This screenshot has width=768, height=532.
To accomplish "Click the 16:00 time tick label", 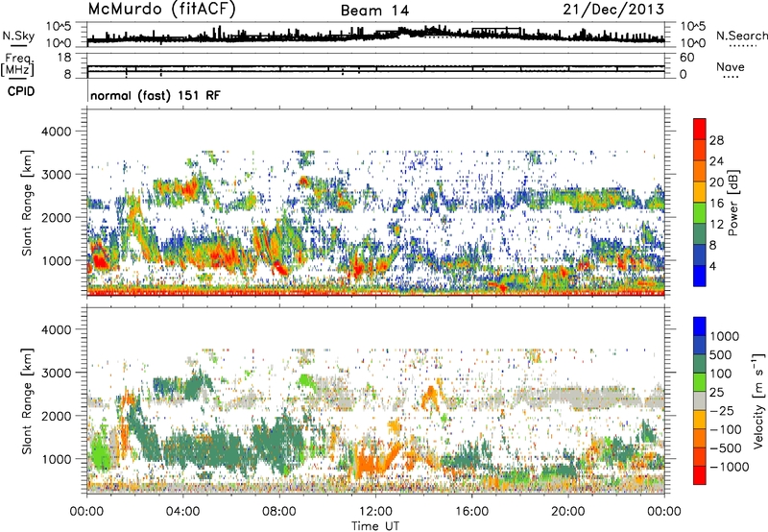I will click(x=471, y=512).
